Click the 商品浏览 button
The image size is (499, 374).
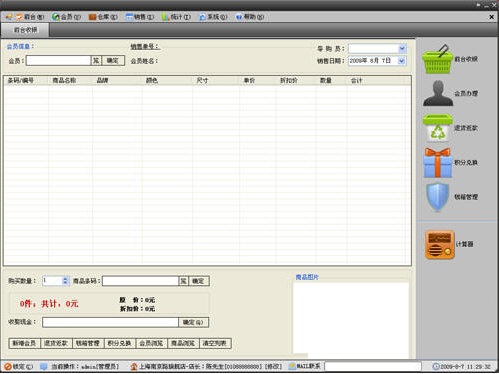(183, 343)
